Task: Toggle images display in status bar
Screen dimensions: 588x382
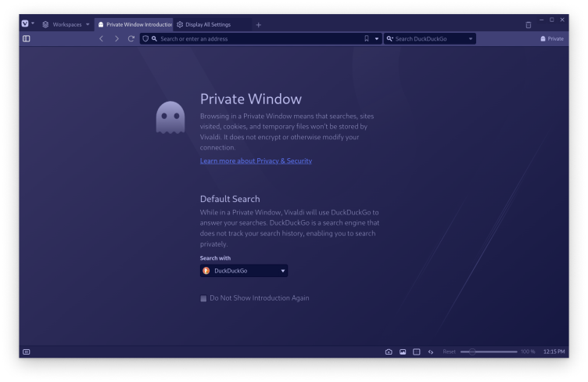Action: pyautogui.click(x=403, y=352)
